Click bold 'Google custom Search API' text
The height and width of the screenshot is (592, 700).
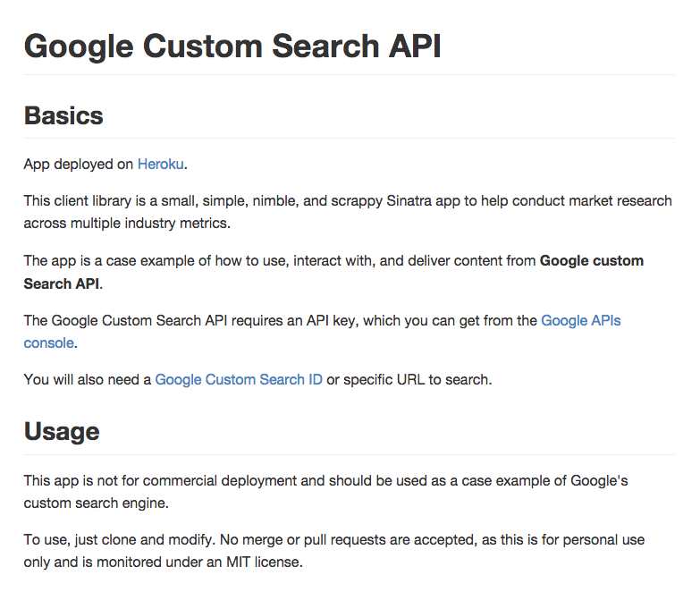click(x=592, y=261)
